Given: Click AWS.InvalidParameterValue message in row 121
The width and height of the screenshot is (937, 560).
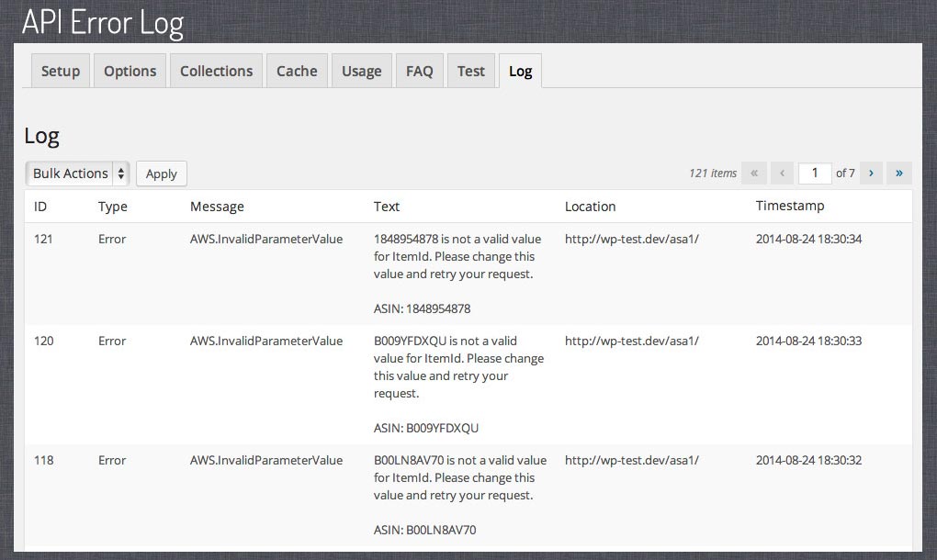Looking at the screenshot, I should (x=266, y=239).
